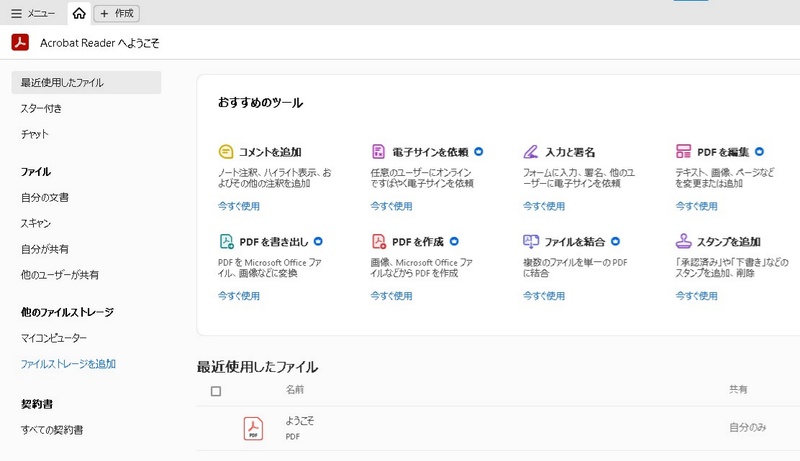Click premium badge beside PDFを書き出し
800x461 pixels.
click(318, 241)
